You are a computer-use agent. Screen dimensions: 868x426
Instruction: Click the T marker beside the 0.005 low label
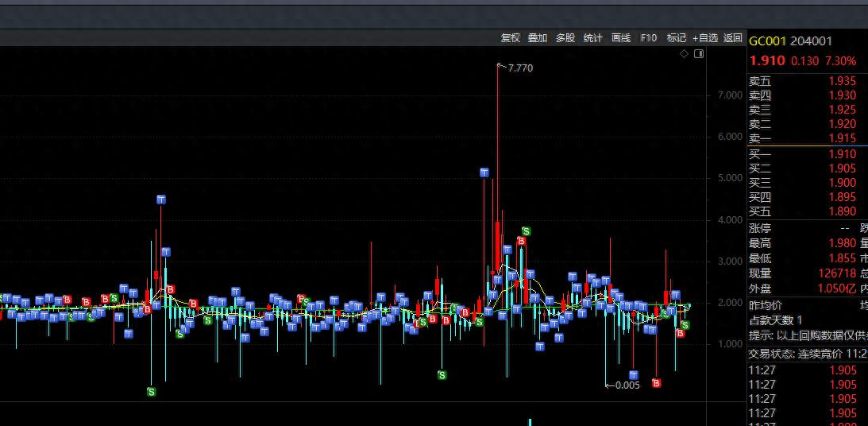click(634, 375)
